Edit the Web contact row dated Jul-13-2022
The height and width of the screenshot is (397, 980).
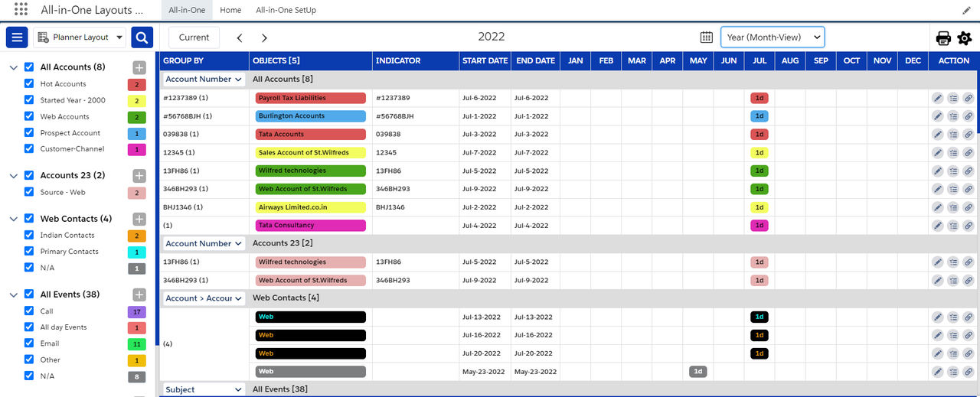pyautogui.click(x=938, y=317)
